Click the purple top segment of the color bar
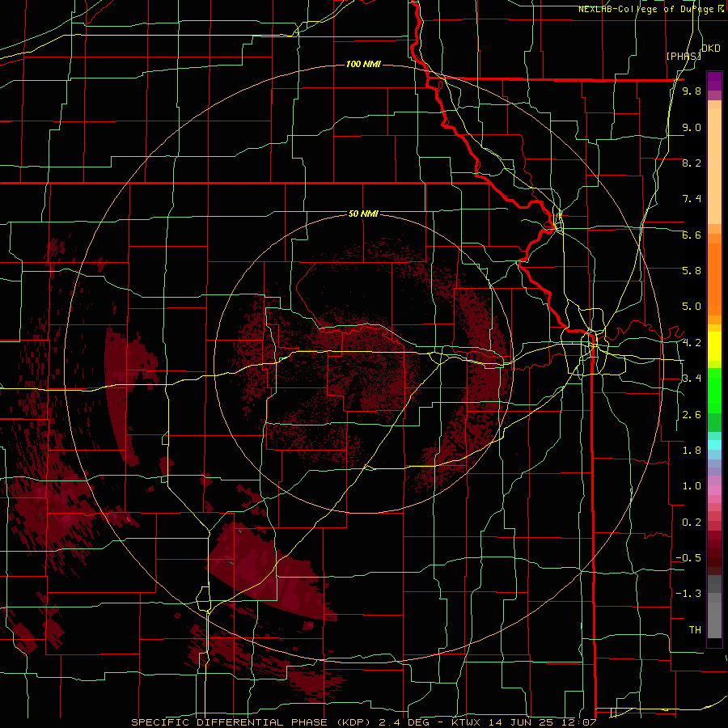Image resolution: width=728 pixels, height=728 pixels. coord(714,81)
